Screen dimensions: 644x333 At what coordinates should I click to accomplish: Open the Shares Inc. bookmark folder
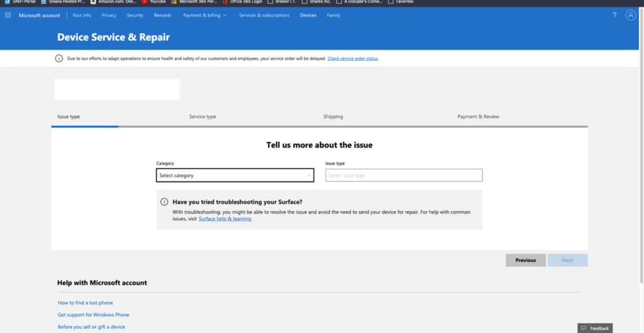pos(316,2)
